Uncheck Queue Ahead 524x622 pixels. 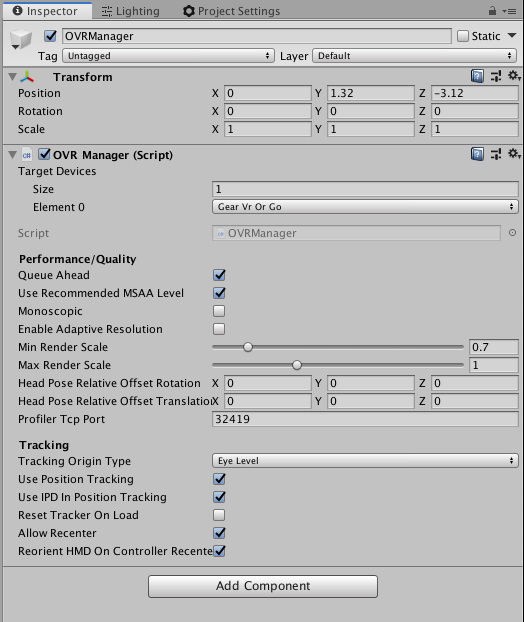(219, 275)
